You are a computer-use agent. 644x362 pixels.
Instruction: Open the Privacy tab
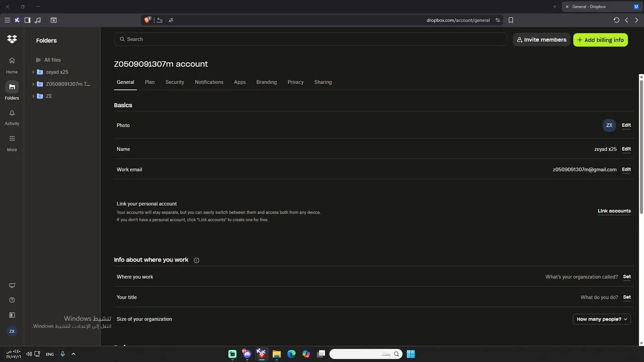pos(295,82)
